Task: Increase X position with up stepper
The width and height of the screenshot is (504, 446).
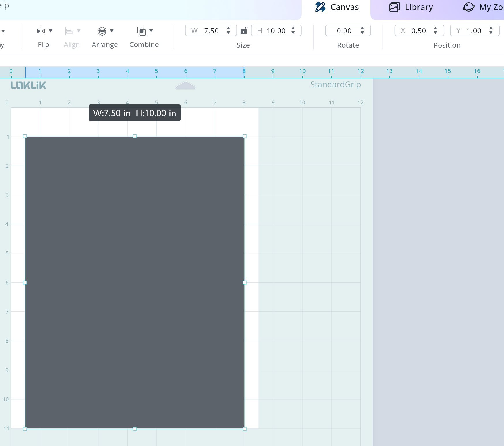Action: (436, 28)
